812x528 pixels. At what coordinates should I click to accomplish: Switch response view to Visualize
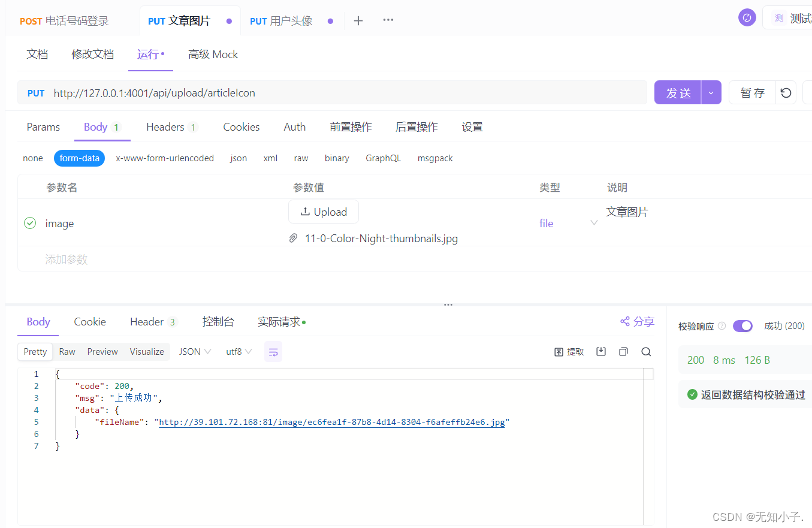[x=147, y=352]
